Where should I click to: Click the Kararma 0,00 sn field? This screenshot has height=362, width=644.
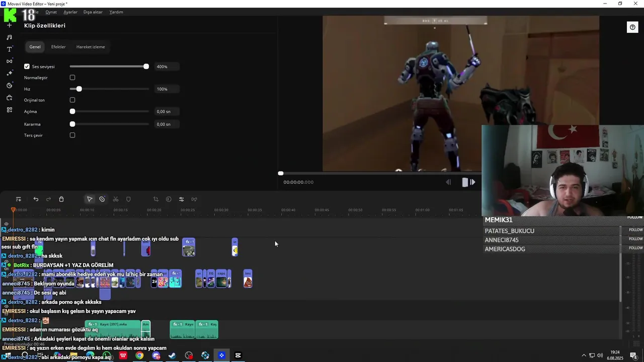click(167, 124)
